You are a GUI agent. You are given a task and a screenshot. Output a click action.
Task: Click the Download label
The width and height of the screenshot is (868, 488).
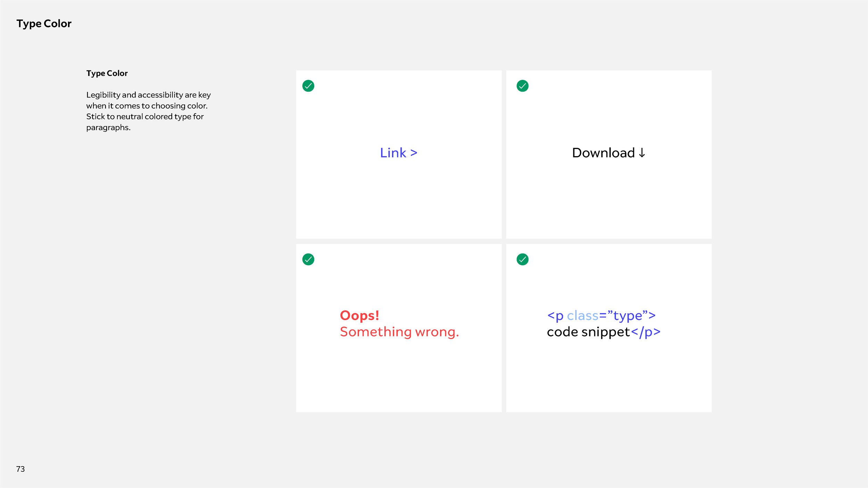click(603, 153)
